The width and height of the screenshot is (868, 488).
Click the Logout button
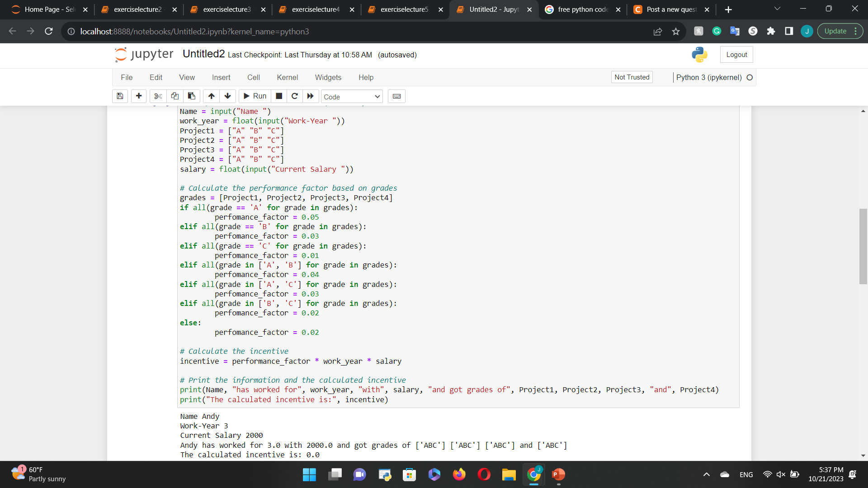(x=736, y=54)
